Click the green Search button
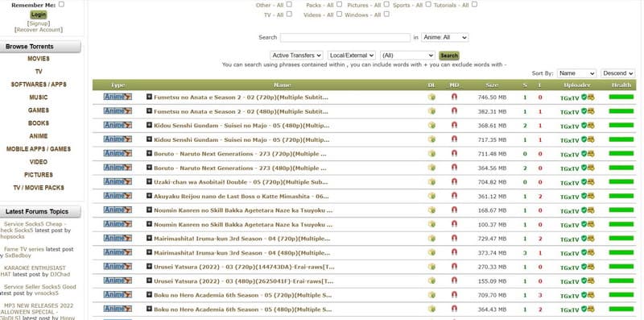The image size is (644, 320). [x=449, y=55]
